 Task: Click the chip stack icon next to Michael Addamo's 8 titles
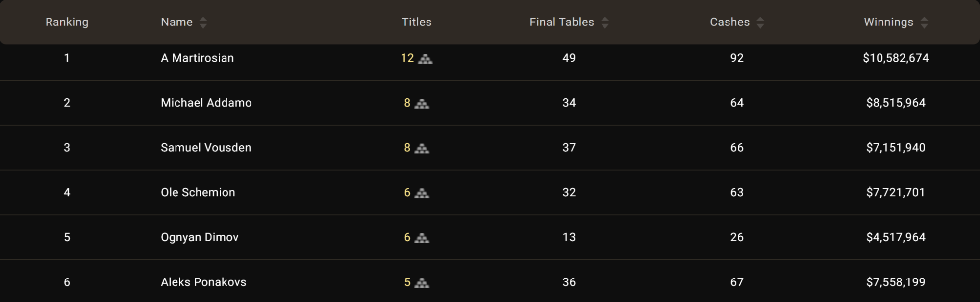pos(422,104)
